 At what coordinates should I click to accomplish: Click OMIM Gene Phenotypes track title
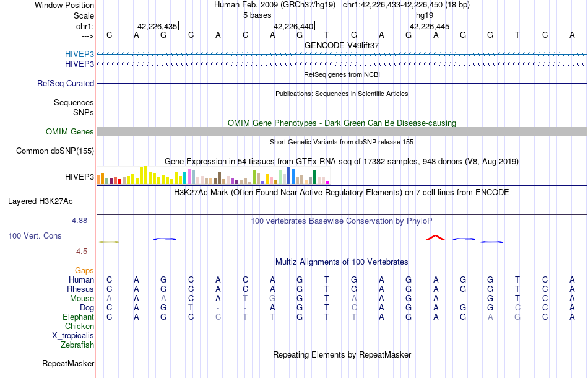[x=342, y=123]
